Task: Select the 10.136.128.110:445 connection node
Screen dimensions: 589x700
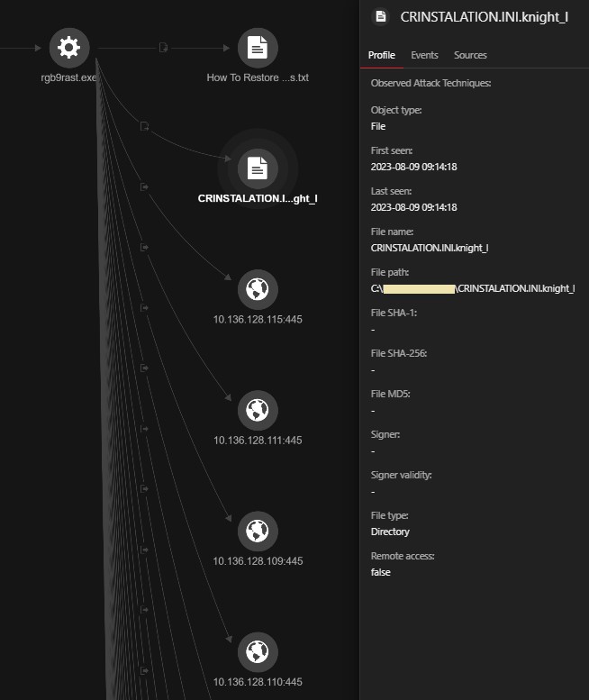Action: (x=258, y=652)
